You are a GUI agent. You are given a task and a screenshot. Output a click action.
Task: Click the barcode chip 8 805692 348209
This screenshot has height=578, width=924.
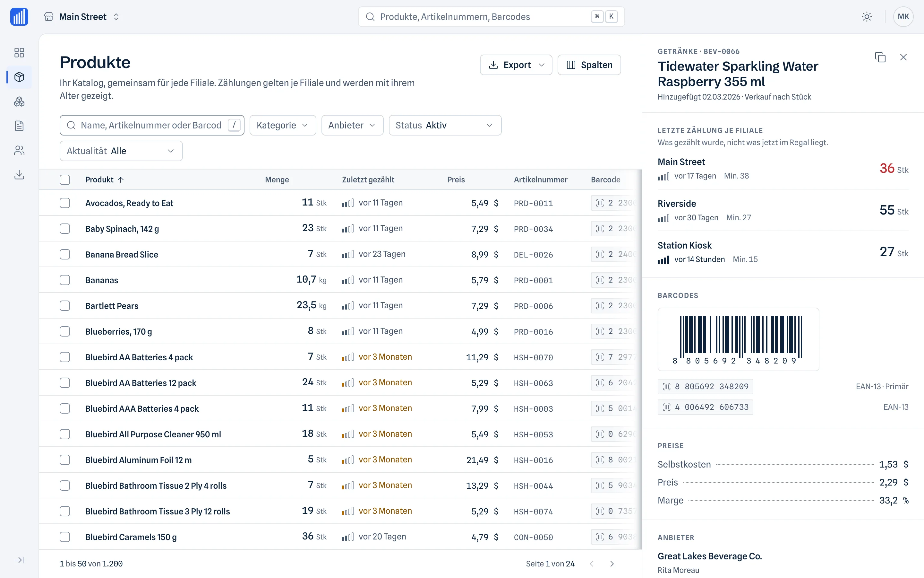705,387
